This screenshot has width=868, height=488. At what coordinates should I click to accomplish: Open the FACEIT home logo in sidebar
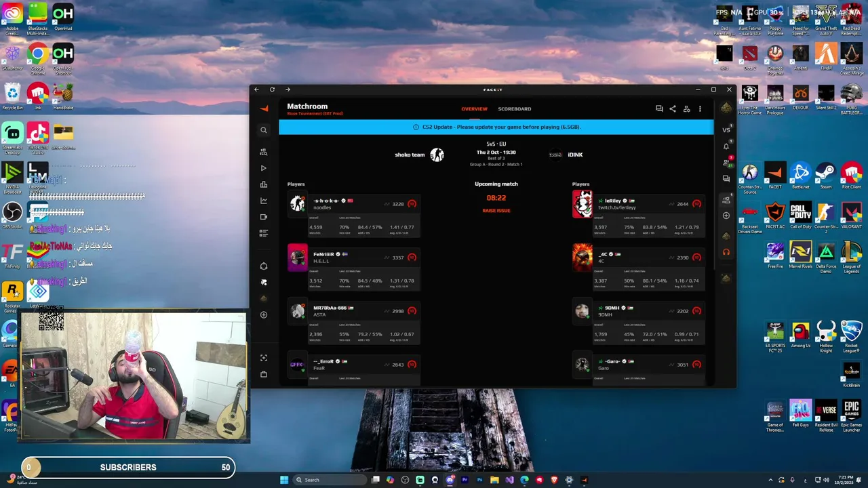pos(264,108)
